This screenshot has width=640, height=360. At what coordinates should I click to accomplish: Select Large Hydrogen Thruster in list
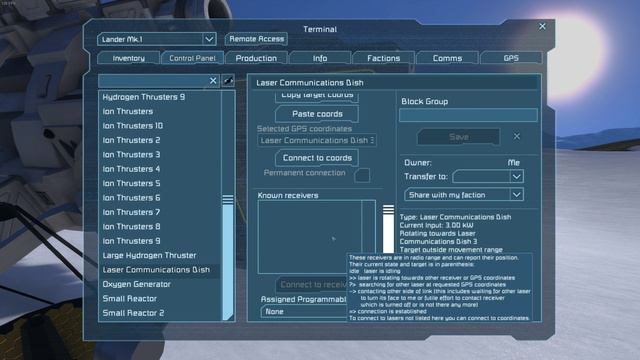159,256
